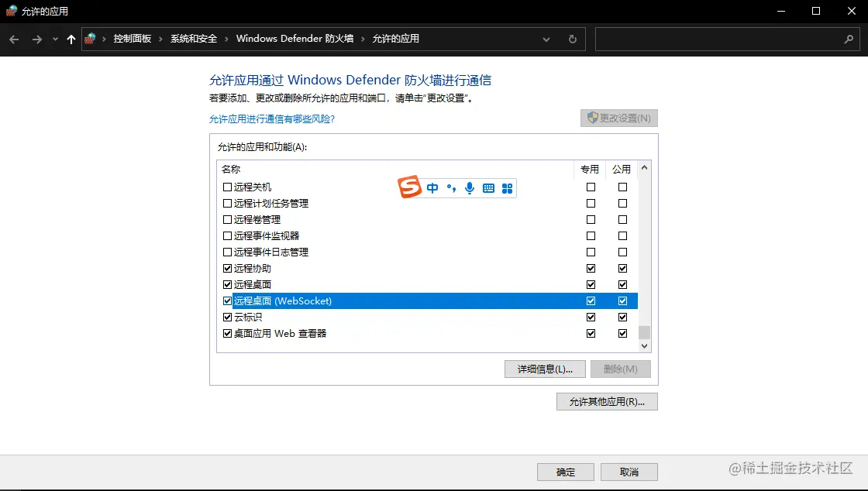Focus the Control Panel search box
The width and height of the screenshot is (868, 491).
[727, 39]
